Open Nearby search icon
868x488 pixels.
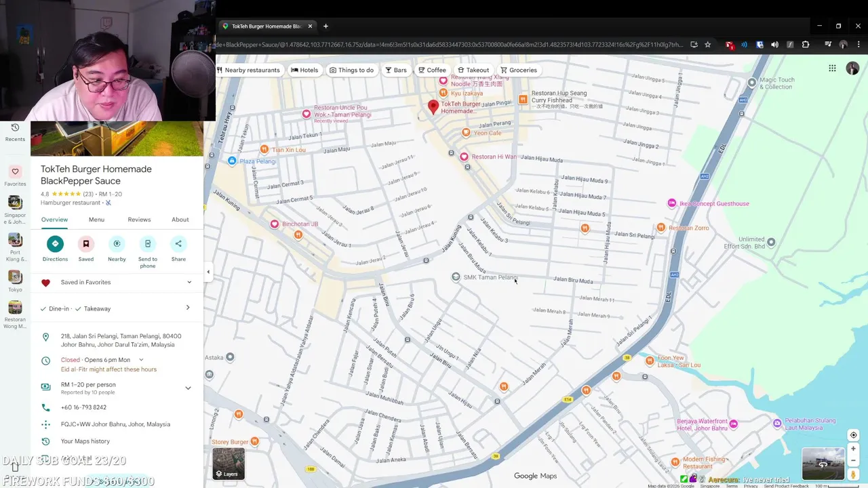117,244
